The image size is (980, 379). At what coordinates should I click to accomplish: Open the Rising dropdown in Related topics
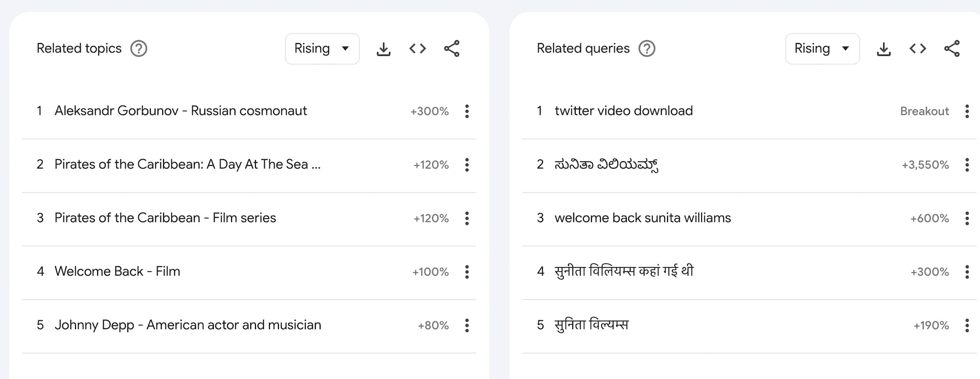pyautogui.click(x=322, y=49)
